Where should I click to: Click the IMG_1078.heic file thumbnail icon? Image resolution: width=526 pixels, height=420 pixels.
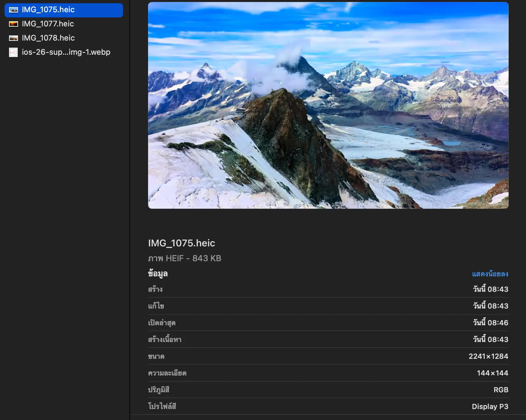point(13,38)
